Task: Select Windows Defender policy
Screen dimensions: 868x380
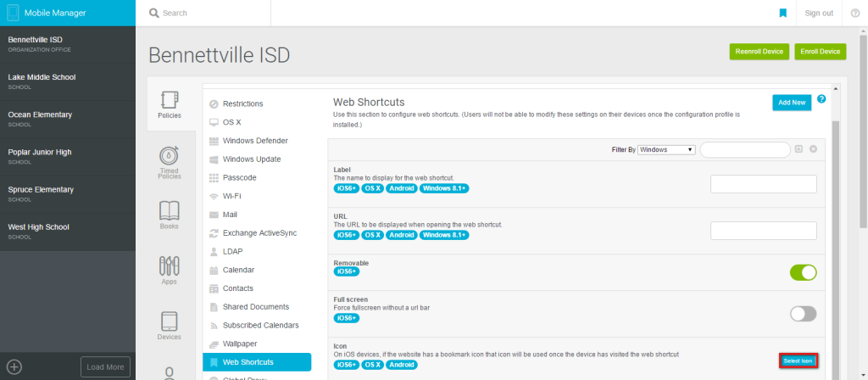Action: click(x=257, y=141)
